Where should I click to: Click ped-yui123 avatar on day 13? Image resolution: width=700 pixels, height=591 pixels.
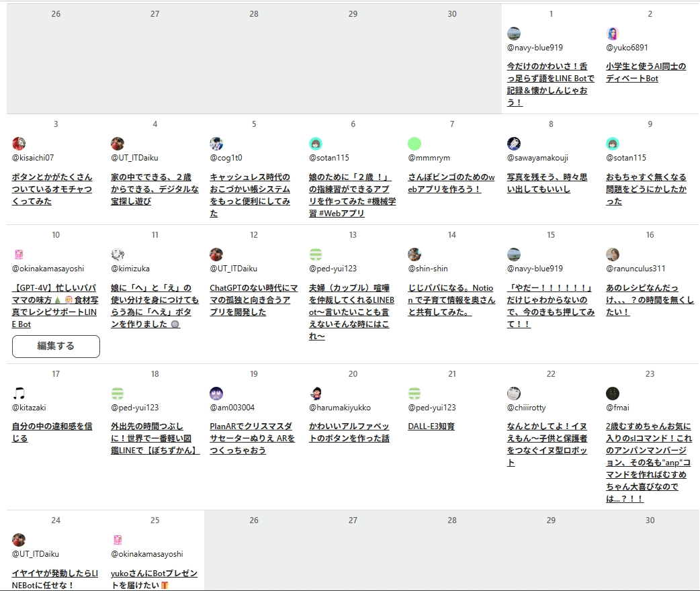tap(316, 255)
